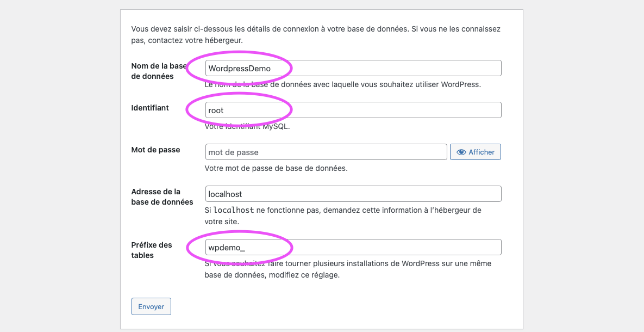Click the intro paragraph starting "Vous devez saisir"
Screen dimensions: 644x332
pos(316,34)
